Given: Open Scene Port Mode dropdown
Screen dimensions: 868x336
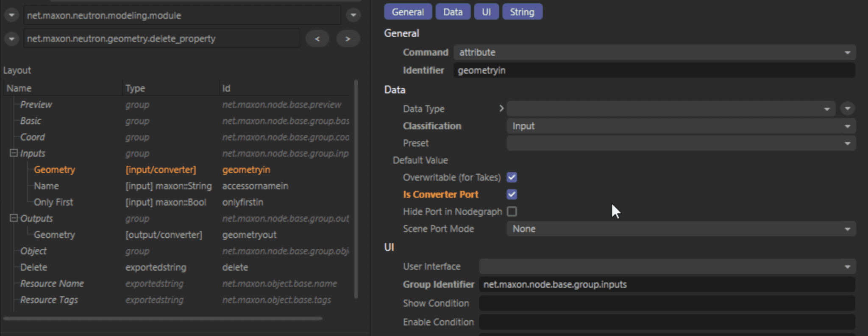Looking at the screenshot, I should 681,229.
